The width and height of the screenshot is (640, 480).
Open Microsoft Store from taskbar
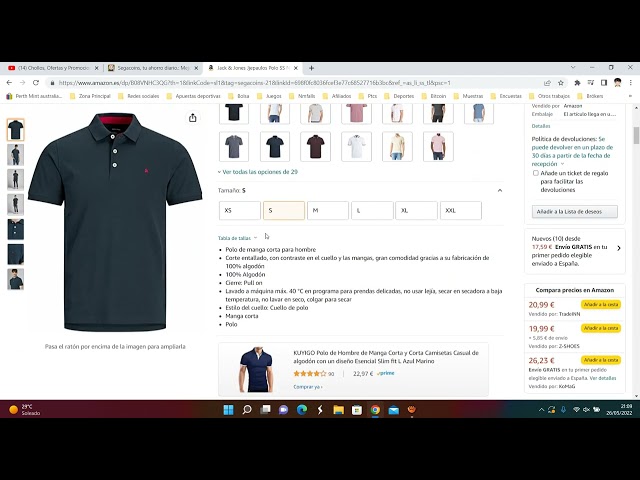click(357, 409)
